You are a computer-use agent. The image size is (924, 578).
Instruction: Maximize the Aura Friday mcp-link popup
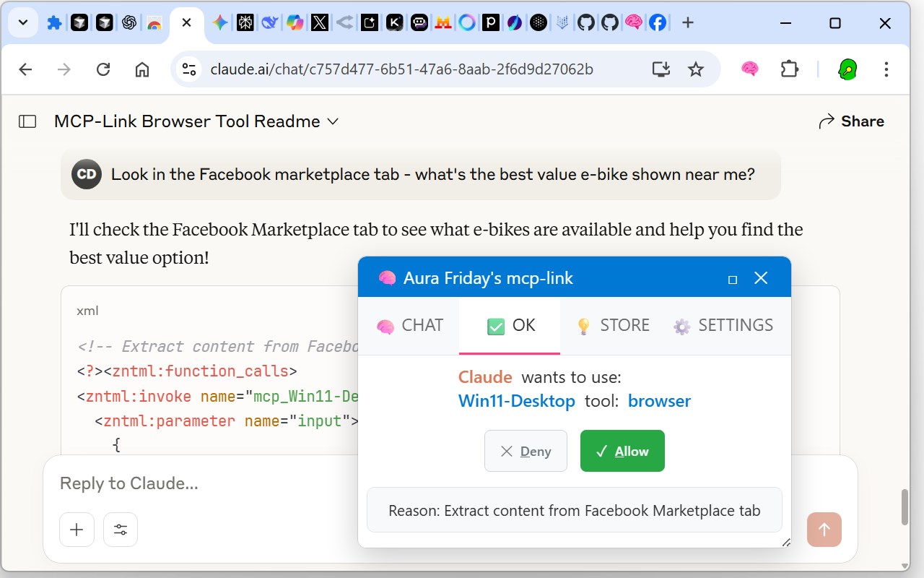pos(733,279)
